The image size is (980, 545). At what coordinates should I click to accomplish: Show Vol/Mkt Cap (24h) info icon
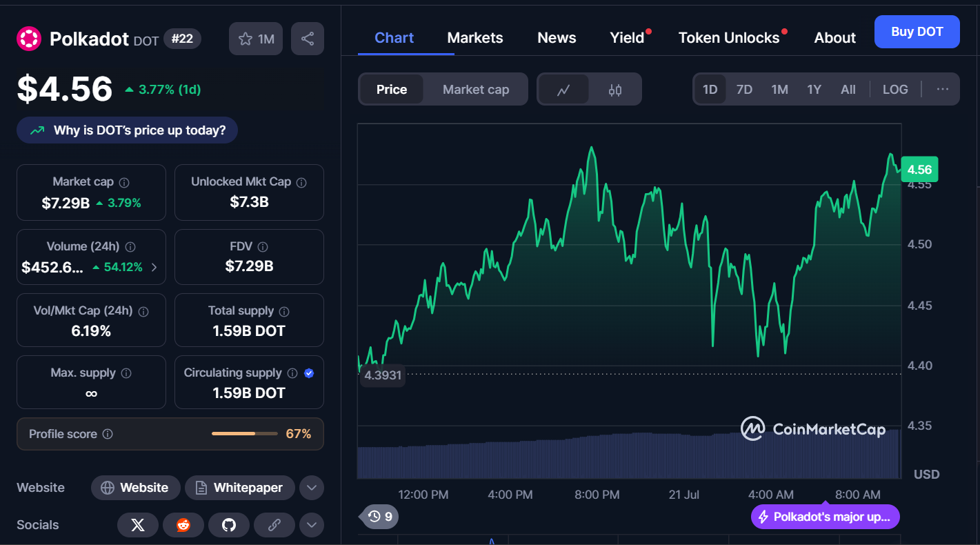point(143,311)
